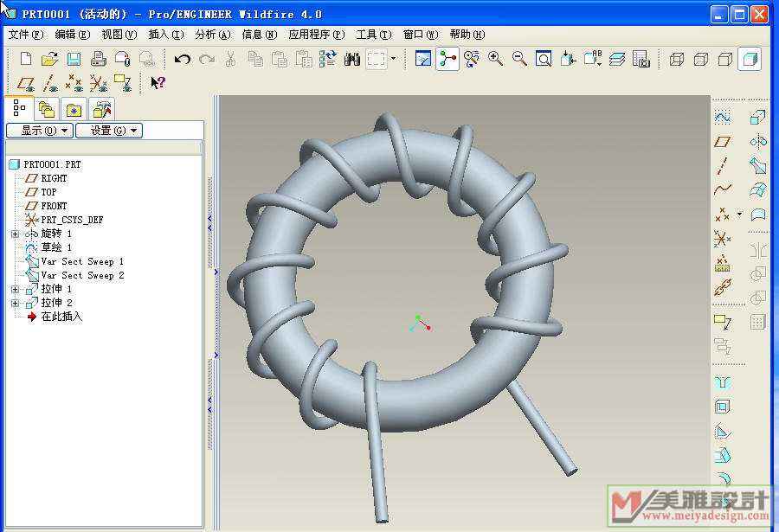The width and height of the screenshot is (779, 532).
Task: Click the Save (floppy disk) icon
Action: pyautogui.click(x=74, y=60)
